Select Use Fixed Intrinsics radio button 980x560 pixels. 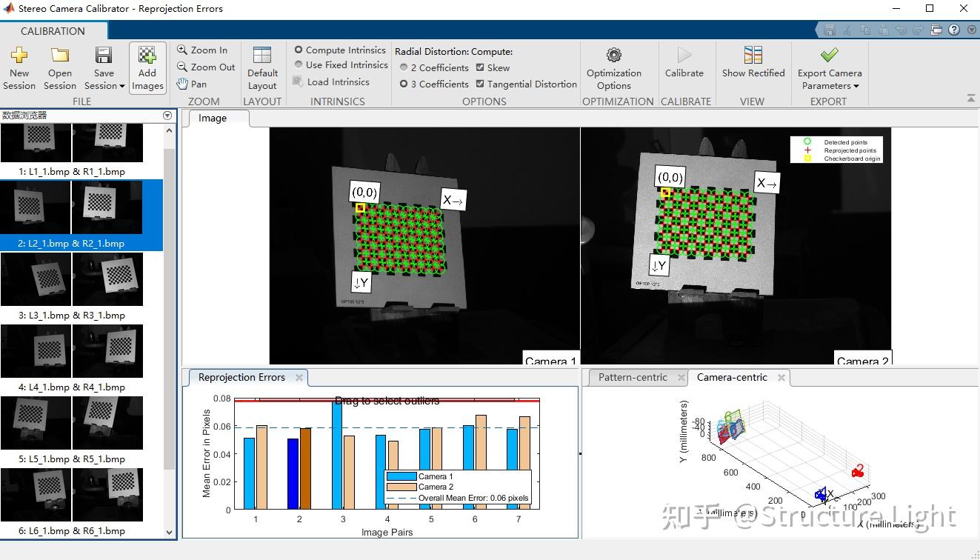pos(299,64)
